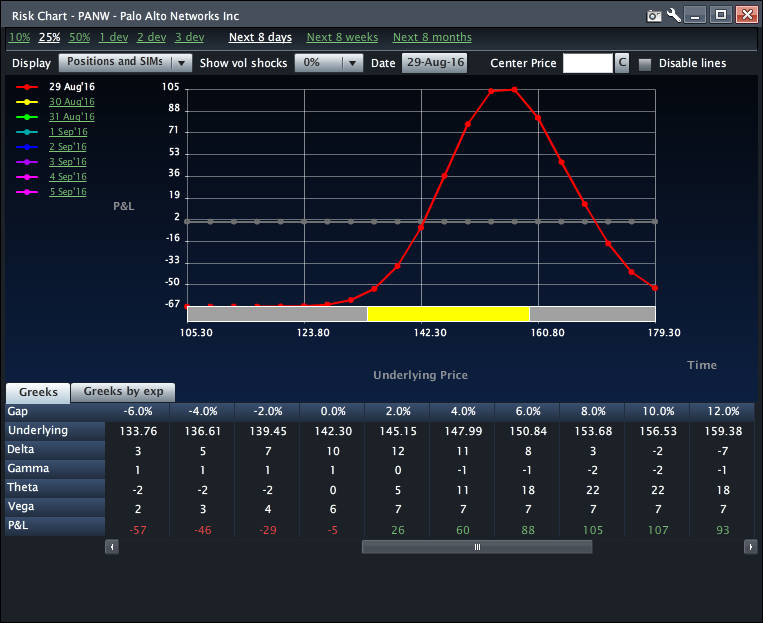
Task: Switch to the Greeks by exp tab
Action: point(123,392)
